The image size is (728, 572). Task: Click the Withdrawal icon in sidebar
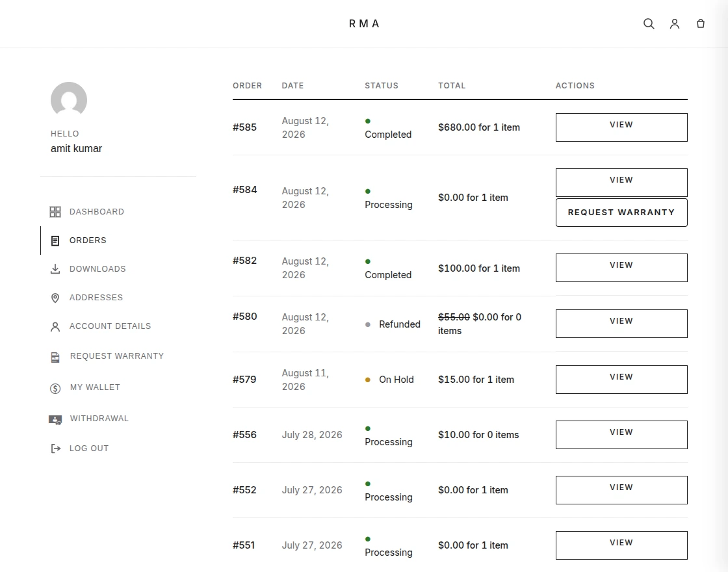[x=55, y=420]
